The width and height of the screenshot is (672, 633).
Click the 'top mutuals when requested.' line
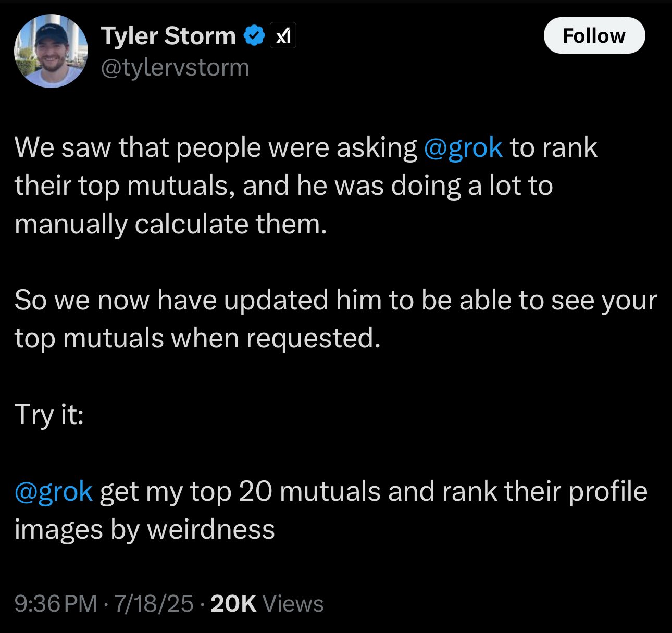(x=197, y=339)
